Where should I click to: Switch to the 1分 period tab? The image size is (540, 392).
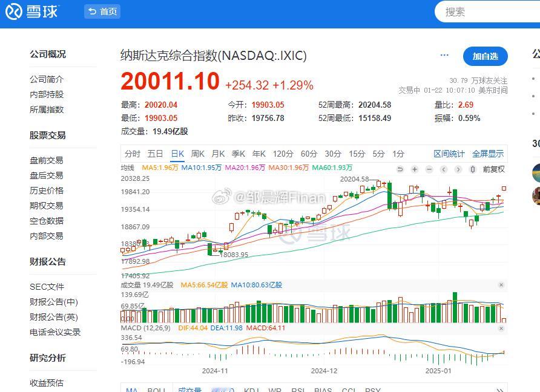tap(398, 154)
